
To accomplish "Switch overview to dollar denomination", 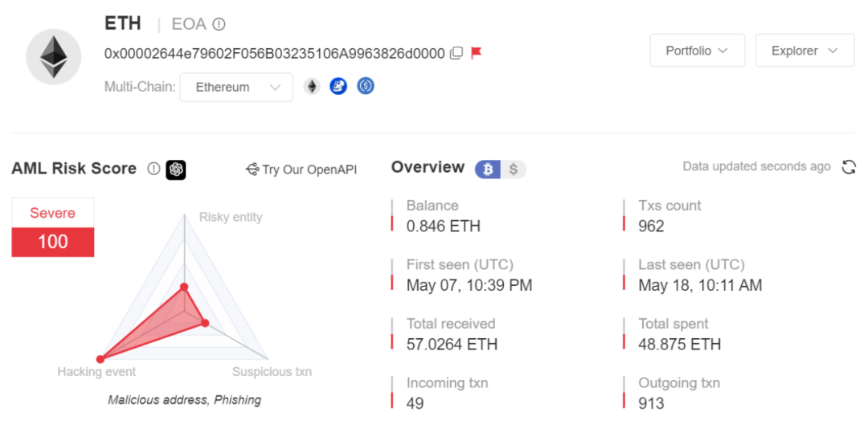I will point(514,169).
